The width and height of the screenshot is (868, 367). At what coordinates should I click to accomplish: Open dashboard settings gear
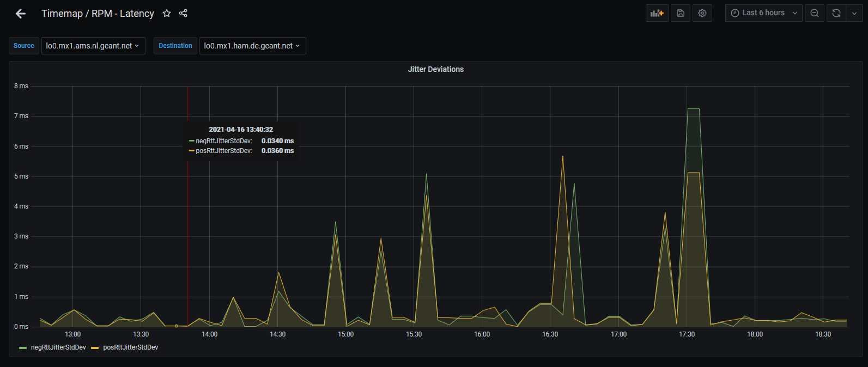point(702,13)
